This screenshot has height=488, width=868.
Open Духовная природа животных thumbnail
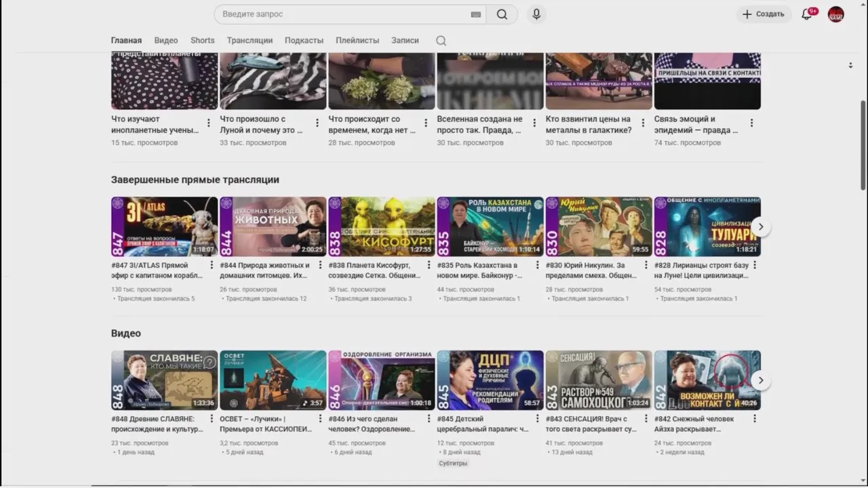[x=273, y=227]
